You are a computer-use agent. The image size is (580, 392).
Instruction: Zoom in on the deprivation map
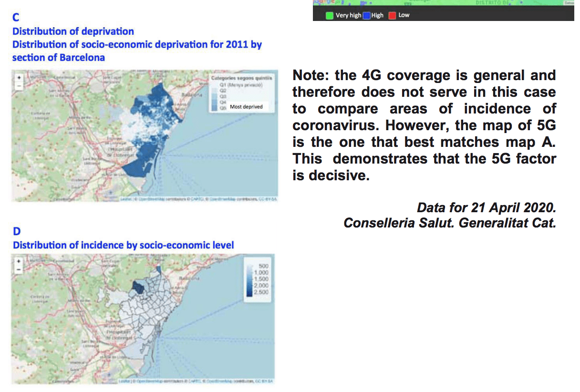[x=19, y=77]
